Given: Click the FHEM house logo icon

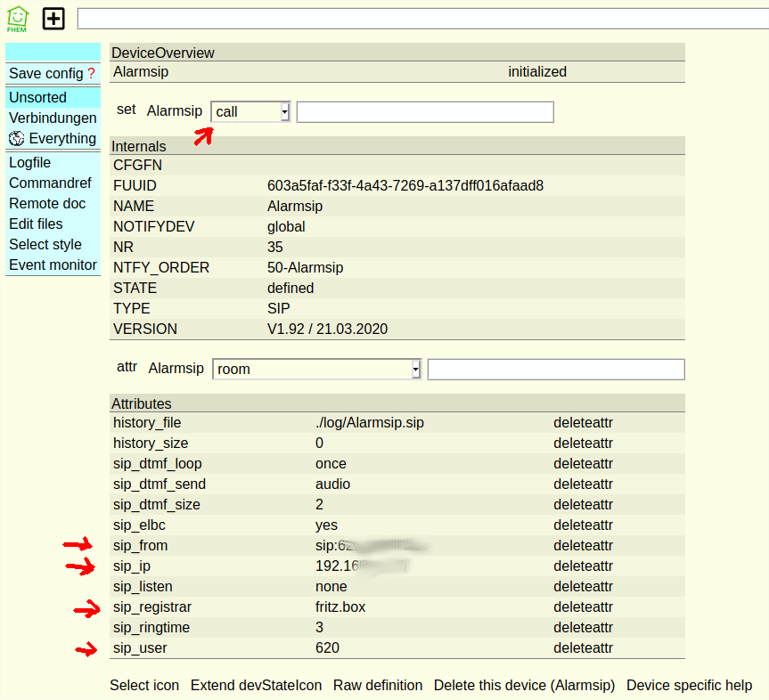Looking at the screenshot, I should click(x=17, y=18).
